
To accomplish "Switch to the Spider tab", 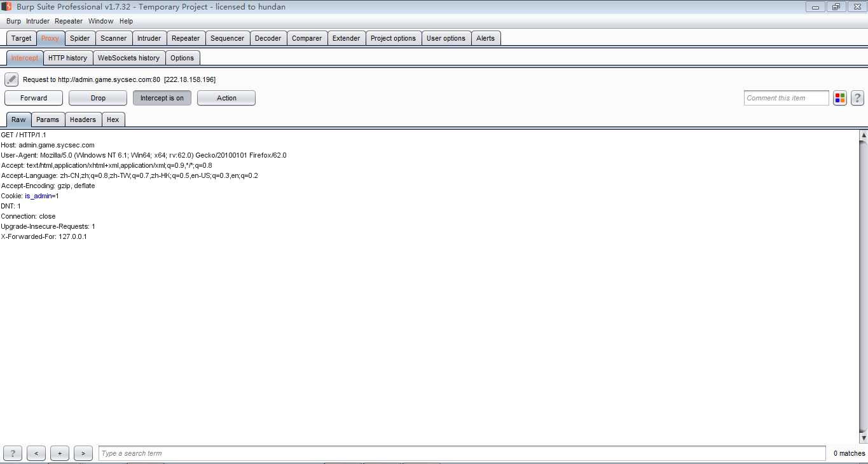I will [80, 38].
